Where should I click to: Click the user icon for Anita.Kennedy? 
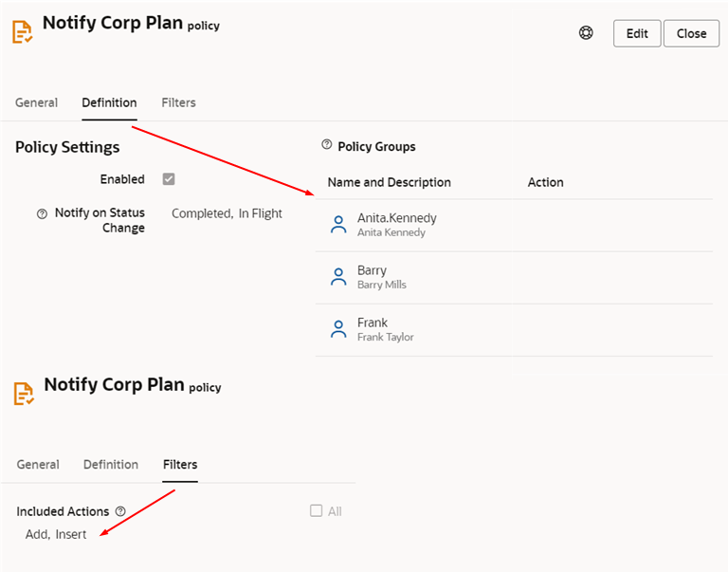click(337, 225)
